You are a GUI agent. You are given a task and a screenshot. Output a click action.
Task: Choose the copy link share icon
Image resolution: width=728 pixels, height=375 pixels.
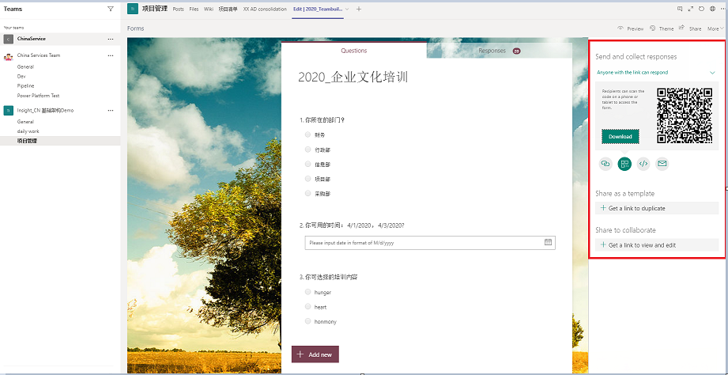(x=605, y=163)
